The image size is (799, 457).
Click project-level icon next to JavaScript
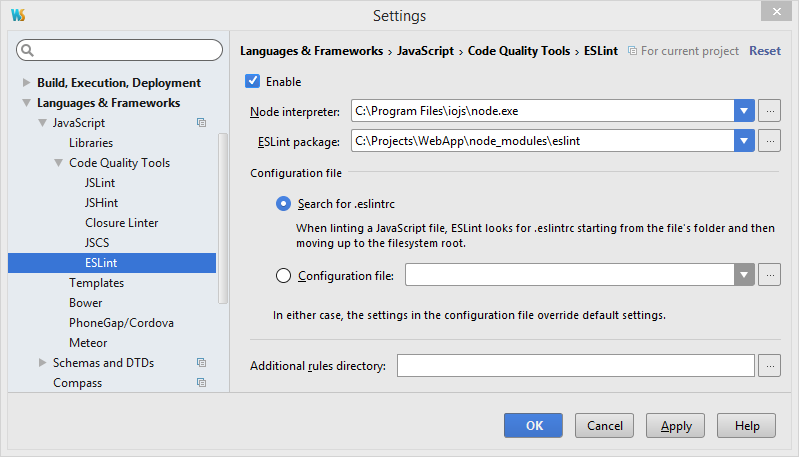point(201,123)
